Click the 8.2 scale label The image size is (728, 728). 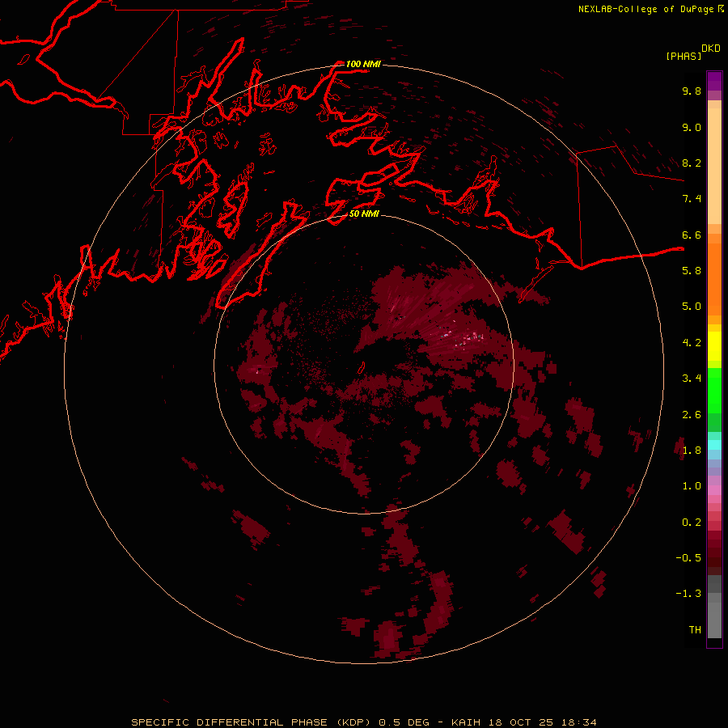pos(692,163)
